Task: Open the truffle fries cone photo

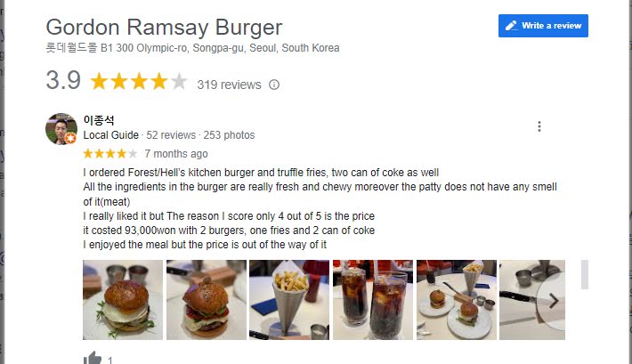Action: tap(289, 300)
